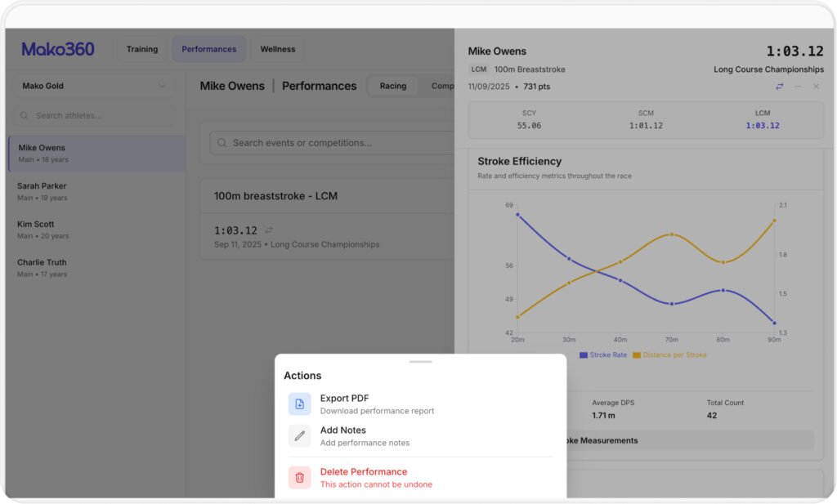
Task: Open the three-dot more options menu
Action: (798, 87)
